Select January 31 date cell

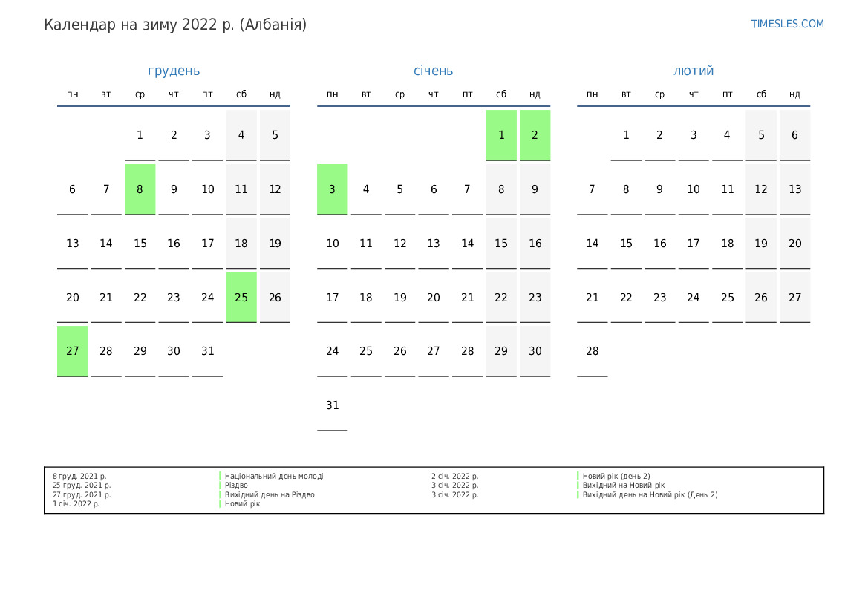coord(332,405)
